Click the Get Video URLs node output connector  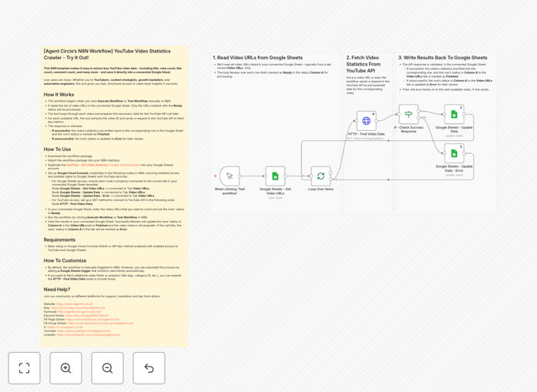click(285, 176)
